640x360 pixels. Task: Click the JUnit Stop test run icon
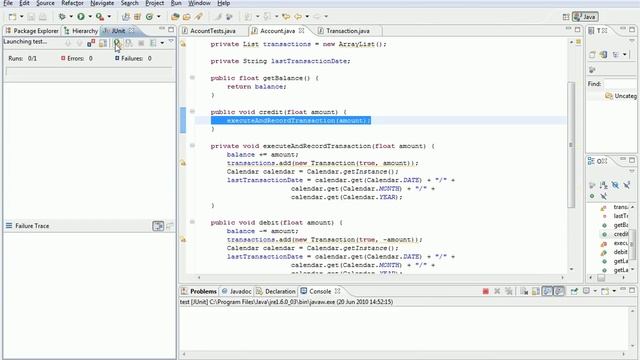tap(141, 43)
